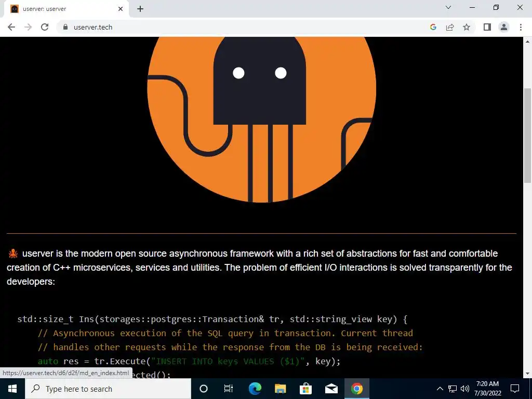
Task: Close the userver tab
Action: 121,9
